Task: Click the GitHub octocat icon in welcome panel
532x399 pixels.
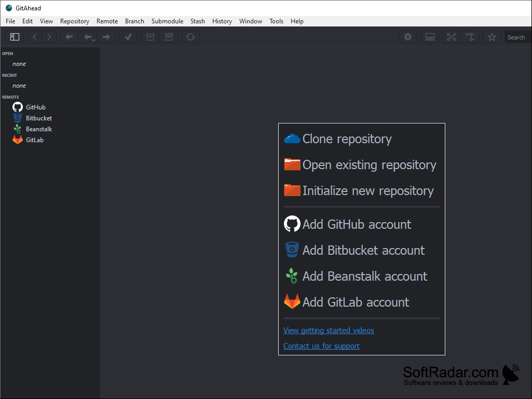Action: [292, 224]
